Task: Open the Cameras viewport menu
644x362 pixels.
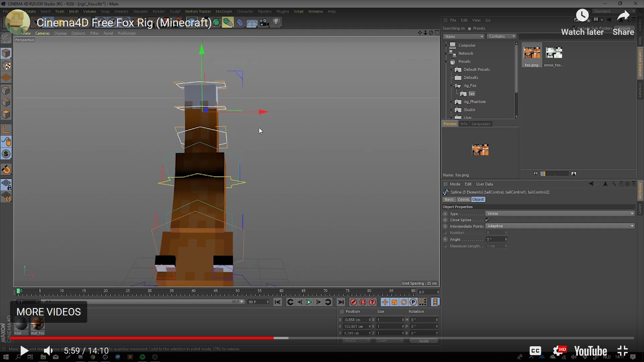Action: point(42,33)
